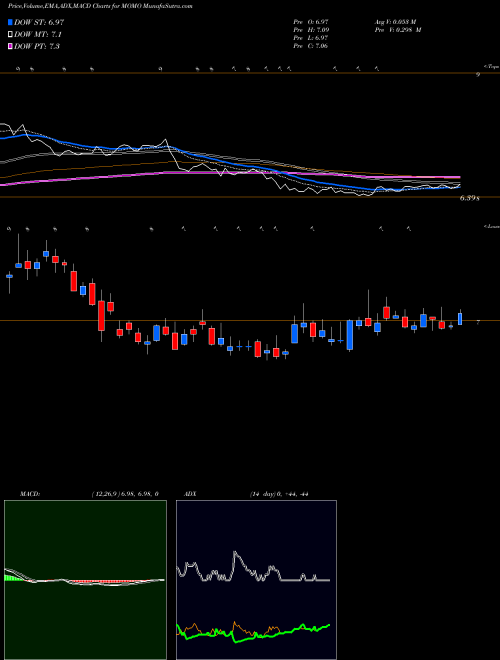
Task: Click the 'Pre H: 7.09' high value
Action: [311, 29]
